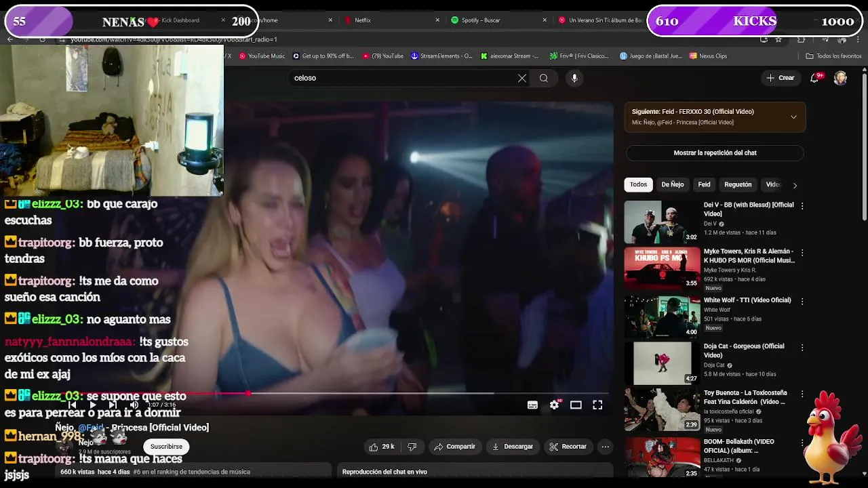The height and width of the screenshot is (488, 868).
Task: Open the White Wolf - TTI thumbnail
Action: pos(662,317)
